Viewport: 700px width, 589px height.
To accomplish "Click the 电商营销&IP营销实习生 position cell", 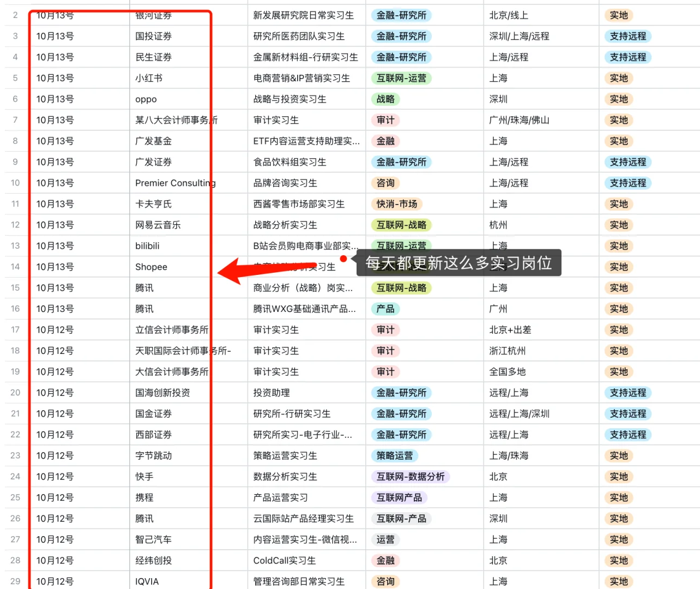I will coord(306,79).
